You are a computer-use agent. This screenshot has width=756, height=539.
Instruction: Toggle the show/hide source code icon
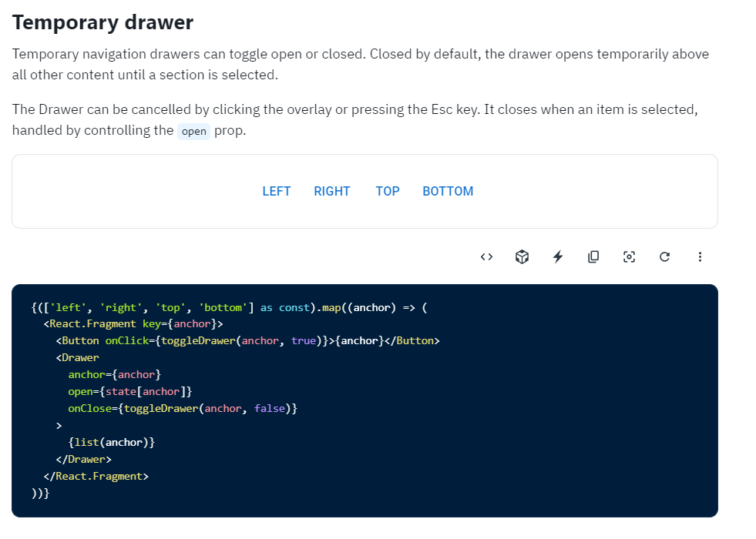point(486,256)
